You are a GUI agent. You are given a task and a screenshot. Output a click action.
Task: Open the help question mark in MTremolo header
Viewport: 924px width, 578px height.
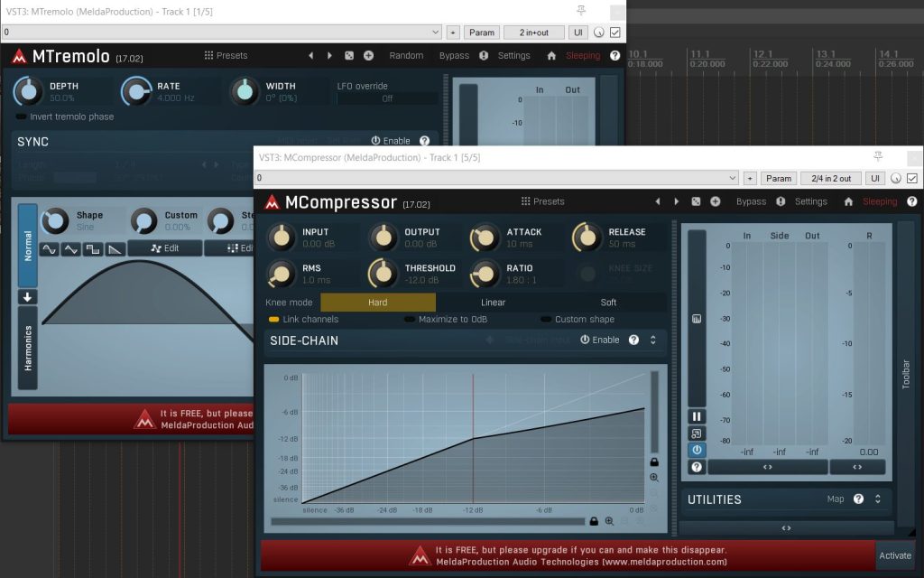click(x=615, y=55)
